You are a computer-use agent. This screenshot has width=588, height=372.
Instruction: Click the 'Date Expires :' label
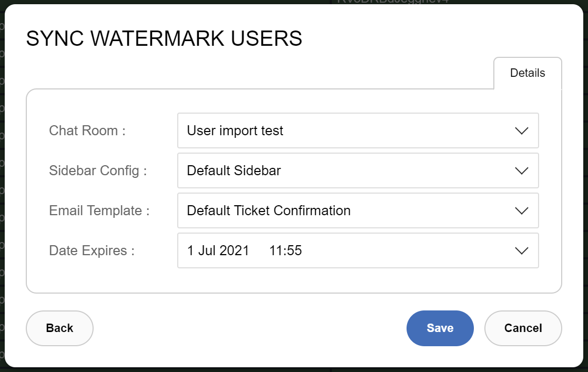pyautogui.click(x=92, y=250)
